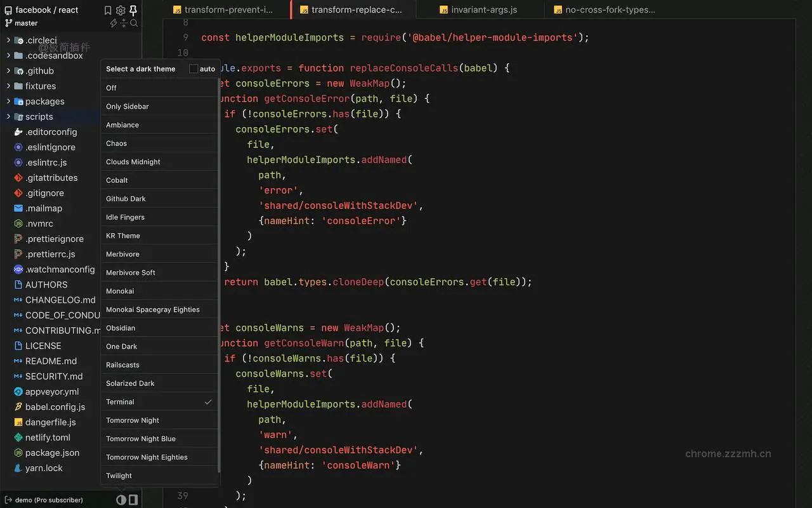Click the repository icon before facebook / react
This screenshot has width=812, height=508.
click(8, 10)
